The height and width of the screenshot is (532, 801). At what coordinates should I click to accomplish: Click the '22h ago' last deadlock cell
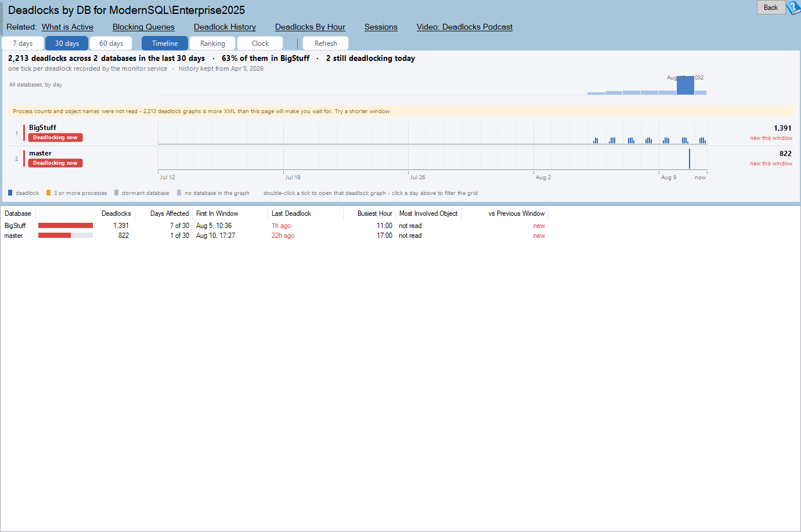pyautogui.click(x=283, y=236)
